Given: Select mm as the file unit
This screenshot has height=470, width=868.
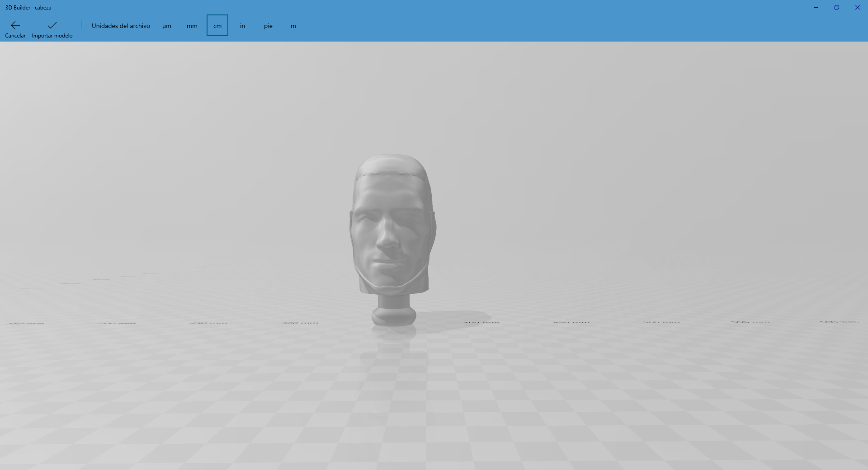Looking at the screenshot, I should click(x=192, y=26).
